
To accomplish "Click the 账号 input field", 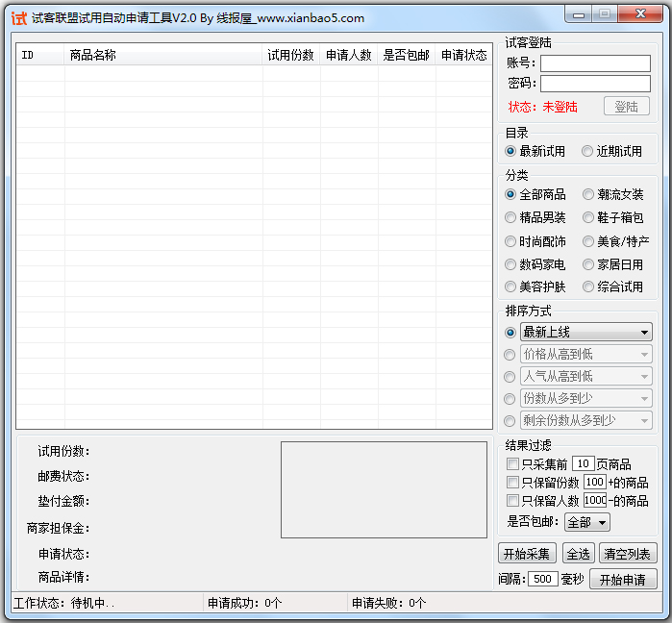I will (595, 63).
